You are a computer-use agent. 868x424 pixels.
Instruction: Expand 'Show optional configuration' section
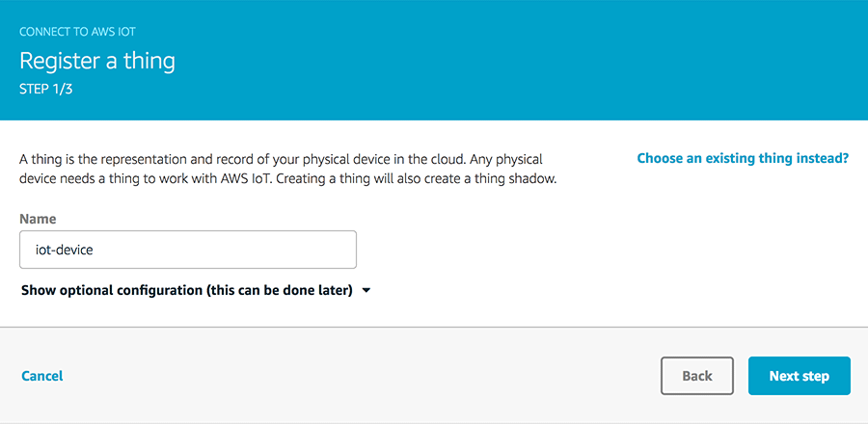186,290
